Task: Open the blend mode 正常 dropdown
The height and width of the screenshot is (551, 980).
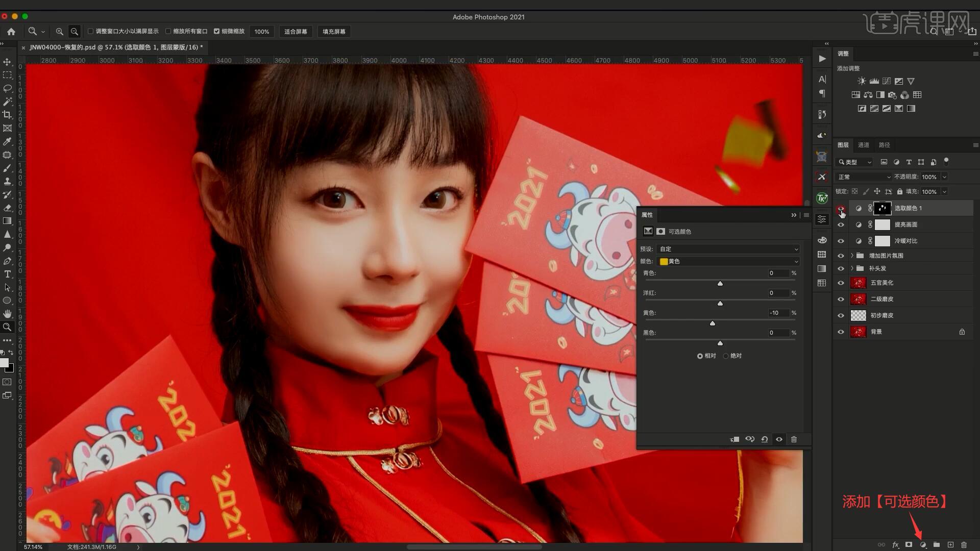Action: (864, 177)
